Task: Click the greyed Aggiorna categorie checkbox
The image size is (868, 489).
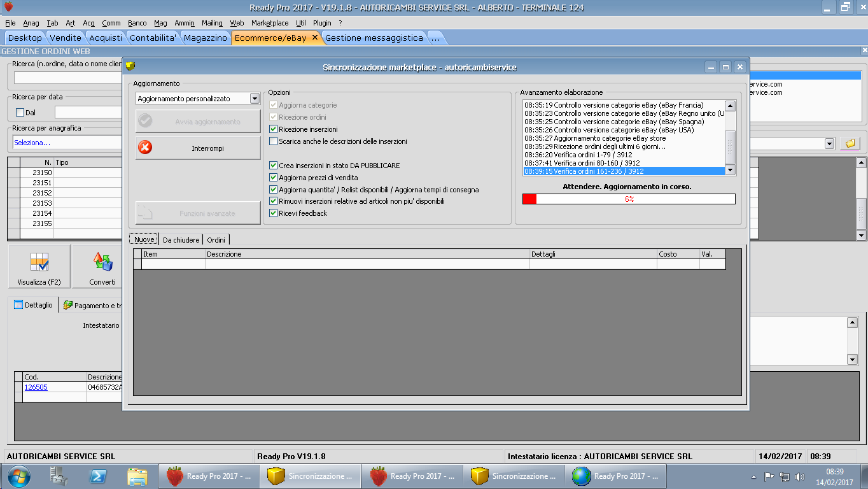Action: 274,105
